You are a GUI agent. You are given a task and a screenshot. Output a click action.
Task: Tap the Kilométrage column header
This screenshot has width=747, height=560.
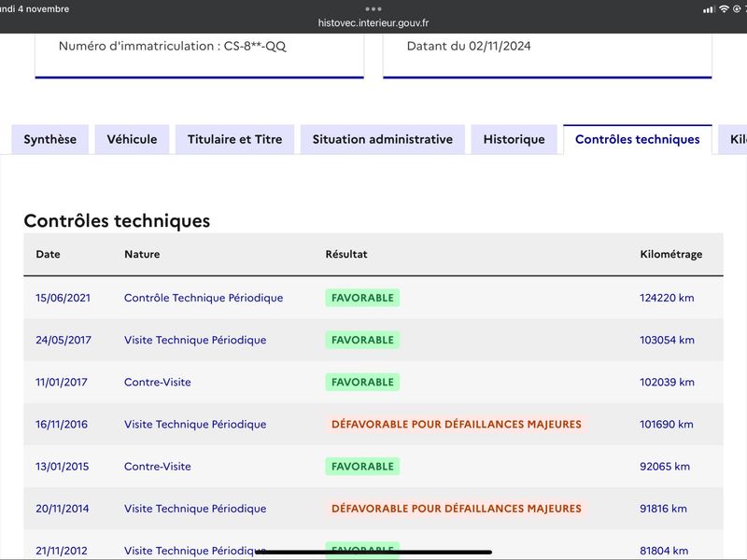point(671,254)
